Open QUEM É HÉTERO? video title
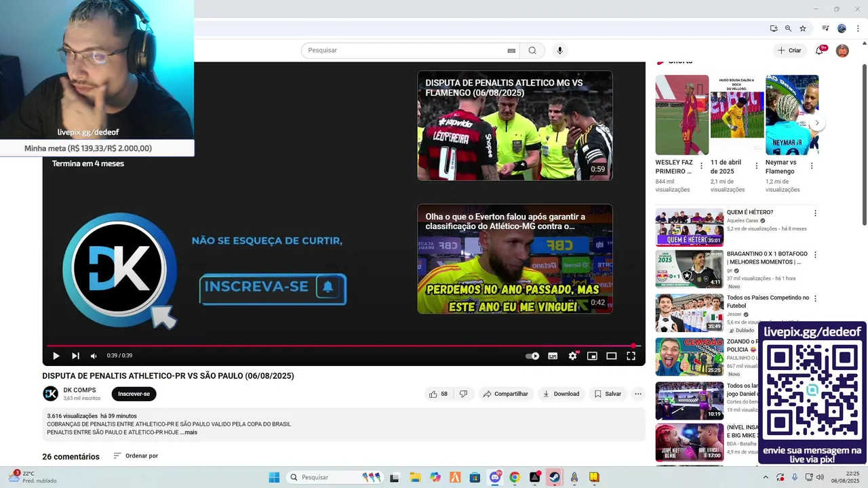The image size is (868, 488). (750, 212)
